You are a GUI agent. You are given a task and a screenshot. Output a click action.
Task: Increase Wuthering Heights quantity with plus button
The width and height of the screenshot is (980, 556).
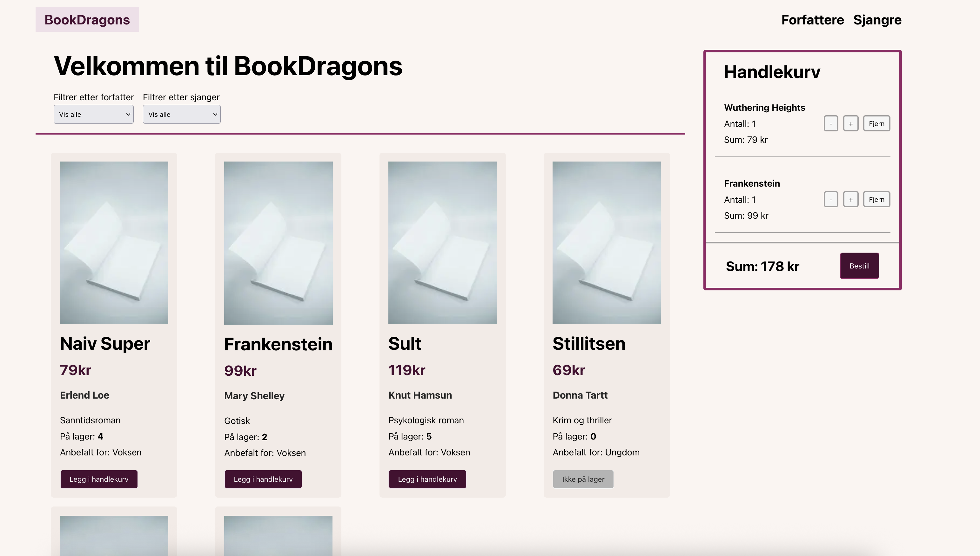[850, 123]
